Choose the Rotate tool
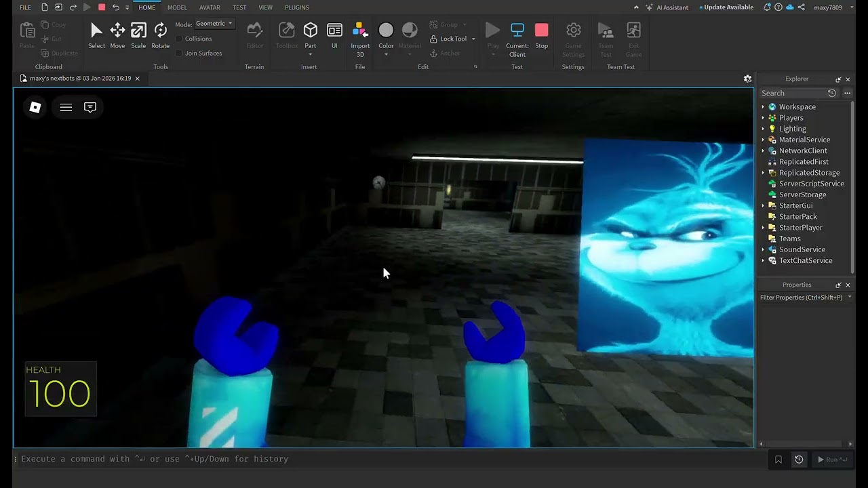Viewport: 868px width, 488px height. (161, 36)
